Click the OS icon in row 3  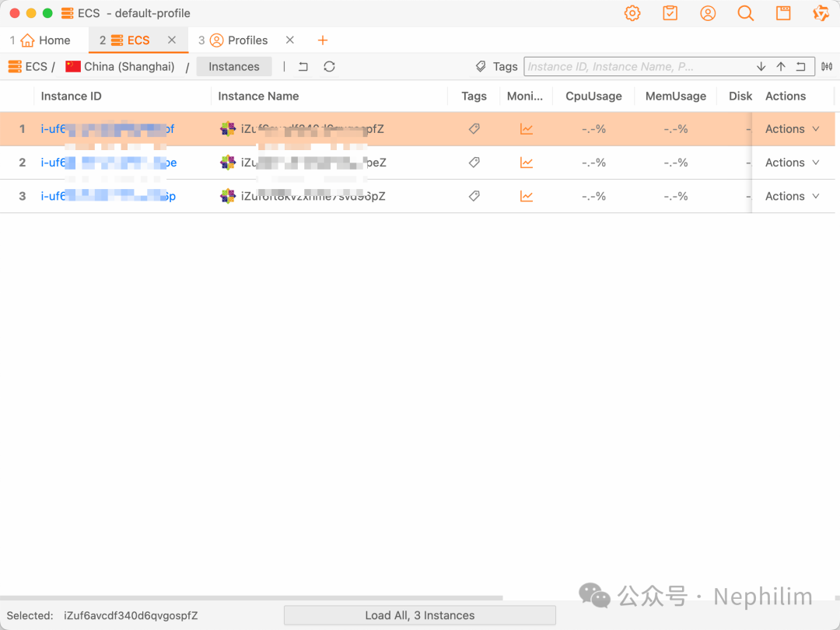coord(228,196)
